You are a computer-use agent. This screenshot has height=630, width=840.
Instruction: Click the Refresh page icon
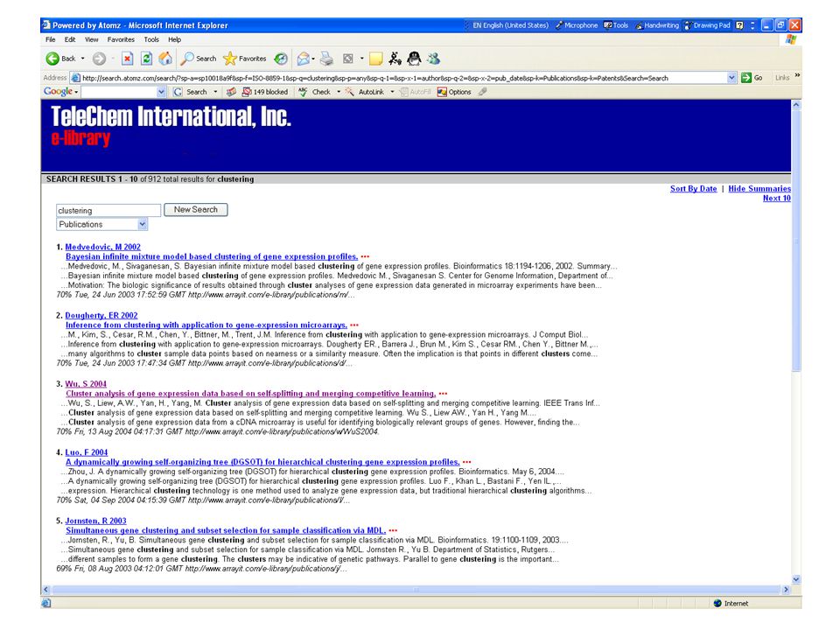point(146,59)
